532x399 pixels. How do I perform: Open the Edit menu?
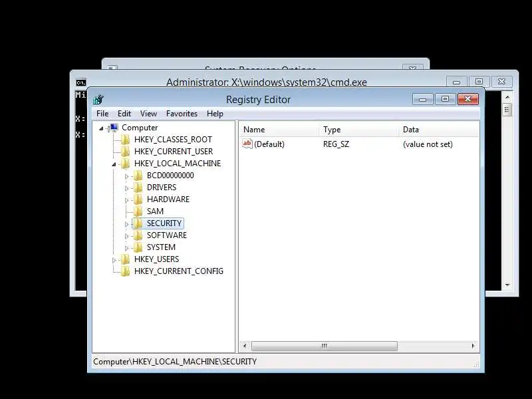(x=124, y=114)
